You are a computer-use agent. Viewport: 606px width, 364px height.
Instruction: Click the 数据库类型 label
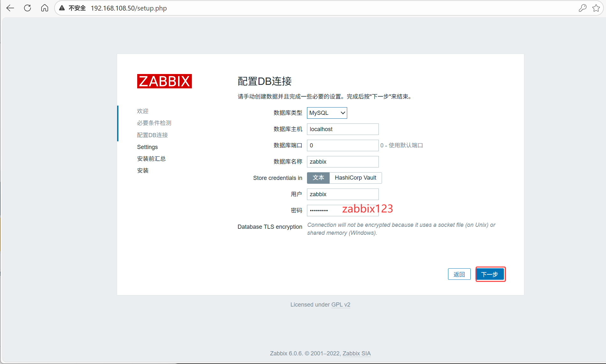(288, 113)
